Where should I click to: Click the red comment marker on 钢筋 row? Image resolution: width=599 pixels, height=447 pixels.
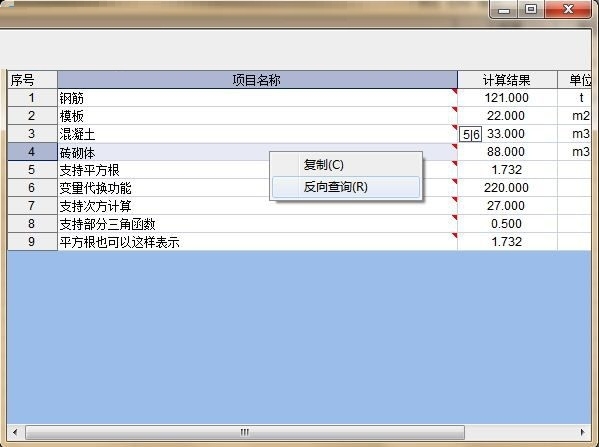[454, 91]
